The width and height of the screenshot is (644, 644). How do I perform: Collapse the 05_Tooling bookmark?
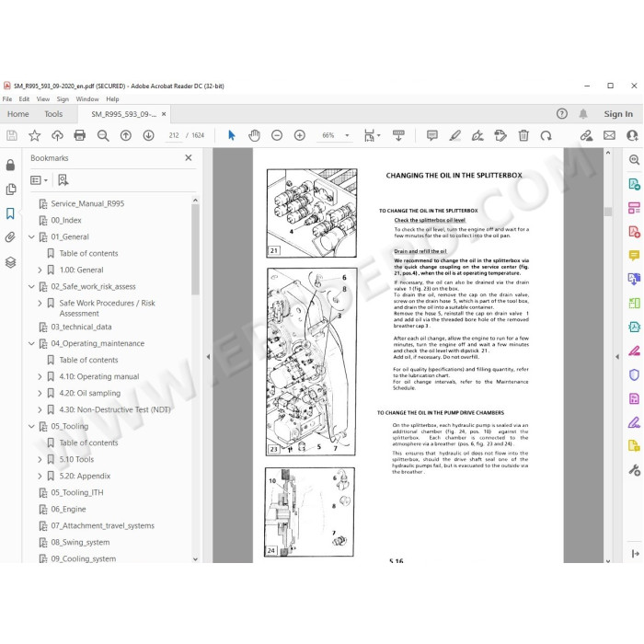pos(31,426)
